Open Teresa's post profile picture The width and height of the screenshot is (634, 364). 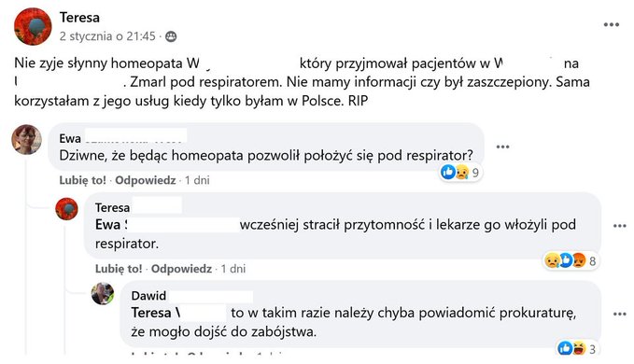tap(33, 26)
